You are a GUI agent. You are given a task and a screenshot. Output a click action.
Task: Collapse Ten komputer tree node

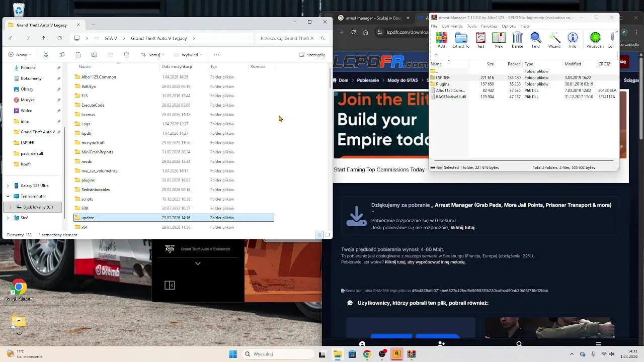pos(8,197)
